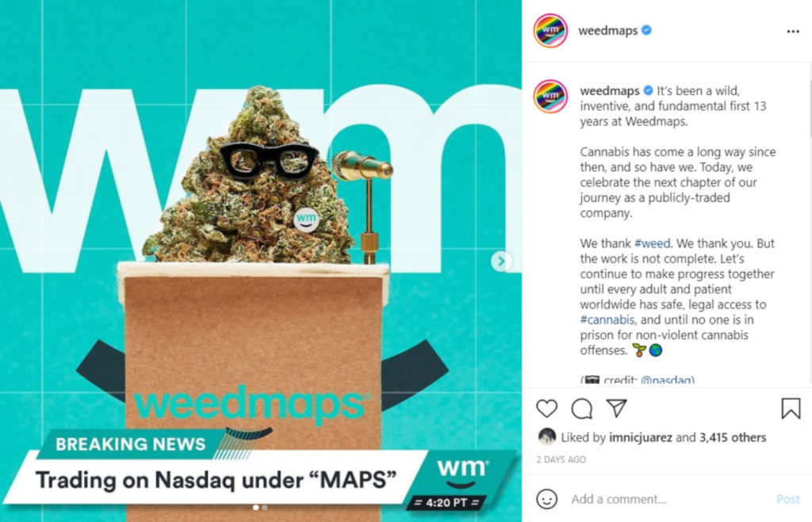Open imnicjuarez's profile from likes
Viewport: 812px width, 522px height.
[640, 438]
